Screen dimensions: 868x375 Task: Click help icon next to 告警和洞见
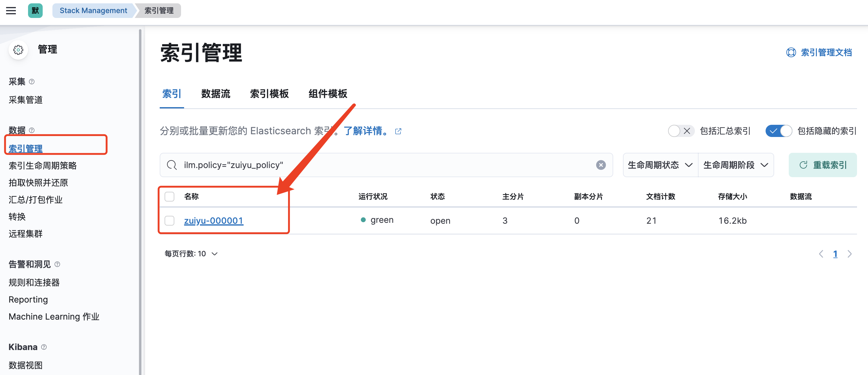pos(57,264)
